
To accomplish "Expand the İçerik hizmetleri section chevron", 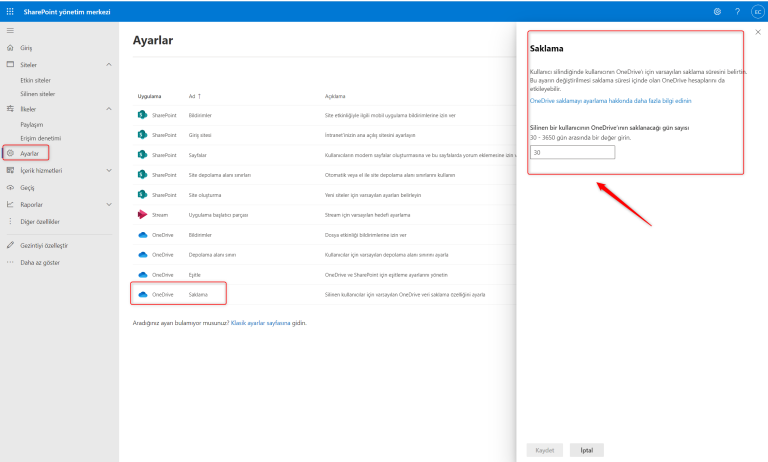I will click(x=108, y=171).
